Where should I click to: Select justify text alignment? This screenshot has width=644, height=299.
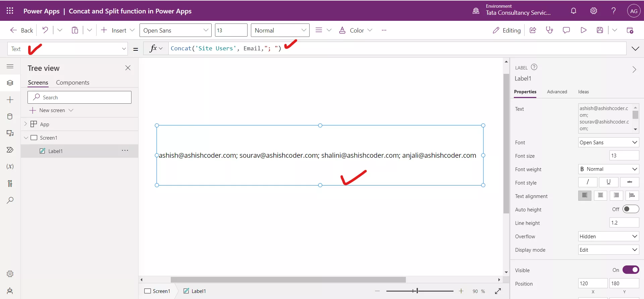pyautogui.click(x=632, y=196)
